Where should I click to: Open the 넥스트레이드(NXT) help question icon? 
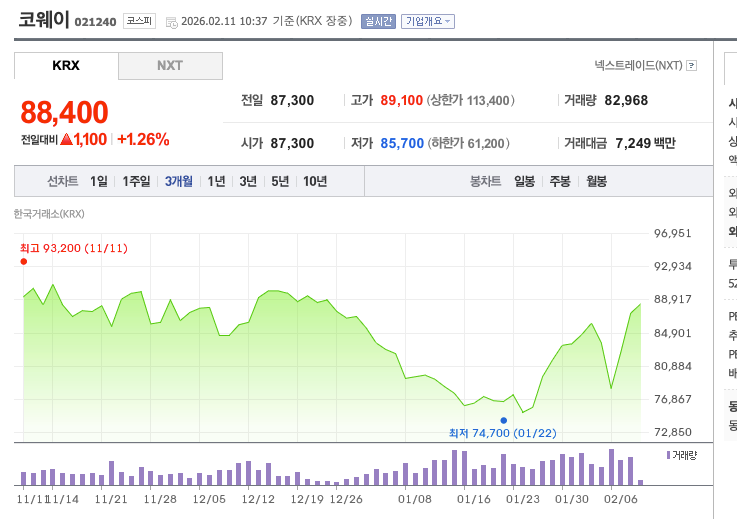pyautogui.click(x=691, y=65)
